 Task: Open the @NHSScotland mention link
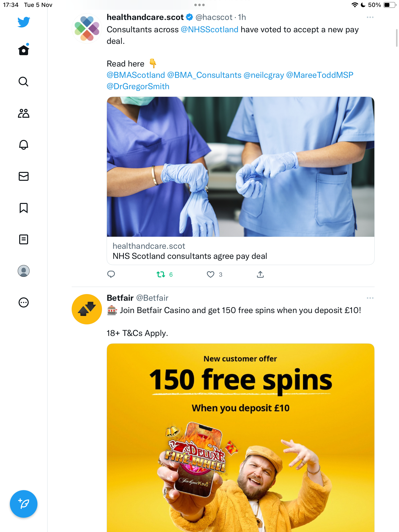pyautogui.click(x=210, y=30)
